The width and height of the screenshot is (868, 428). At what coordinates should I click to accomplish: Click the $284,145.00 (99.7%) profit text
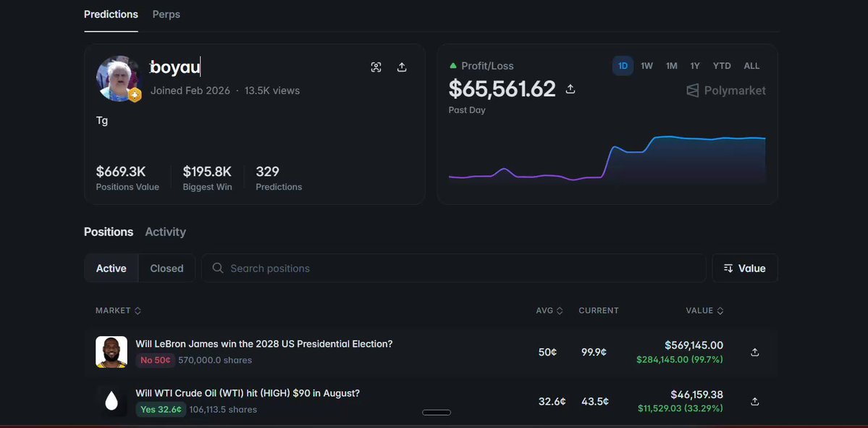[x=679, y=360]
